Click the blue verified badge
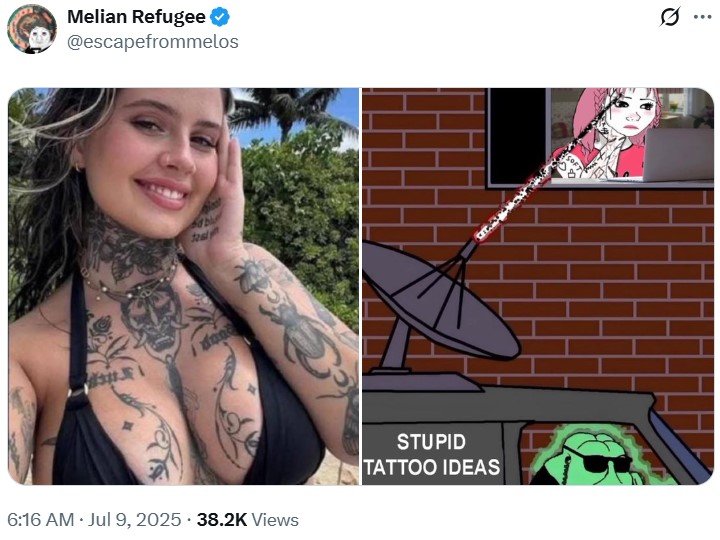 220,17
